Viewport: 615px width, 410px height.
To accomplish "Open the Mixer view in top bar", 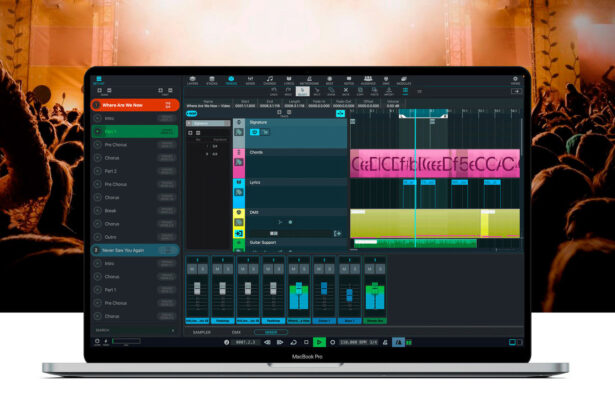I will point(250,81).
